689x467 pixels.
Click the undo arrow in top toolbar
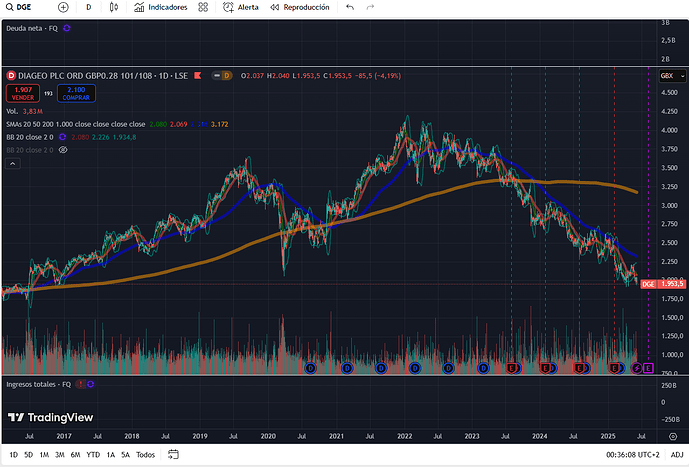point(349,7)
